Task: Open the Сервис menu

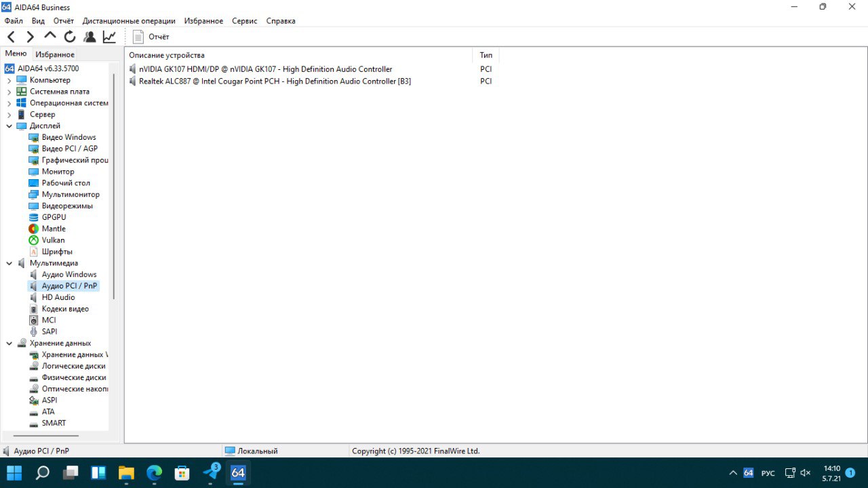Action: click(245, 21)
